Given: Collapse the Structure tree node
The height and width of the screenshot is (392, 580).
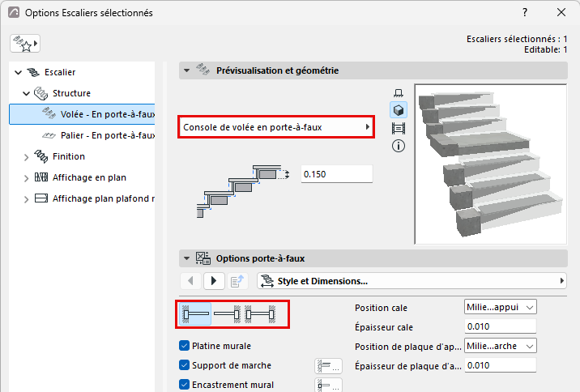Looking at the screenshot, I should tap(26, 94).
